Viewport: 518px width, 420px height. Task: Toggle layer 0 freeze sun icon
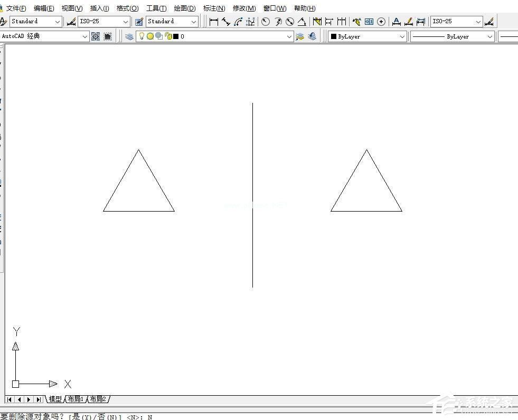click(150, 36)
